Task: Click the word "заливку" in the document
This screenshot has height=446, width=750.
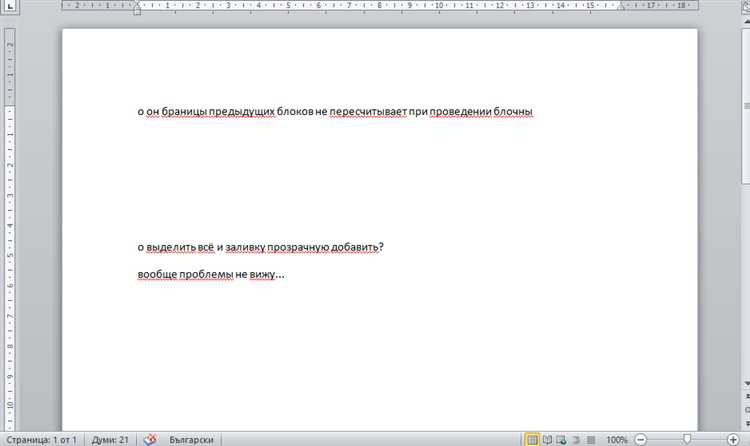Action: [x=245, y=247]
